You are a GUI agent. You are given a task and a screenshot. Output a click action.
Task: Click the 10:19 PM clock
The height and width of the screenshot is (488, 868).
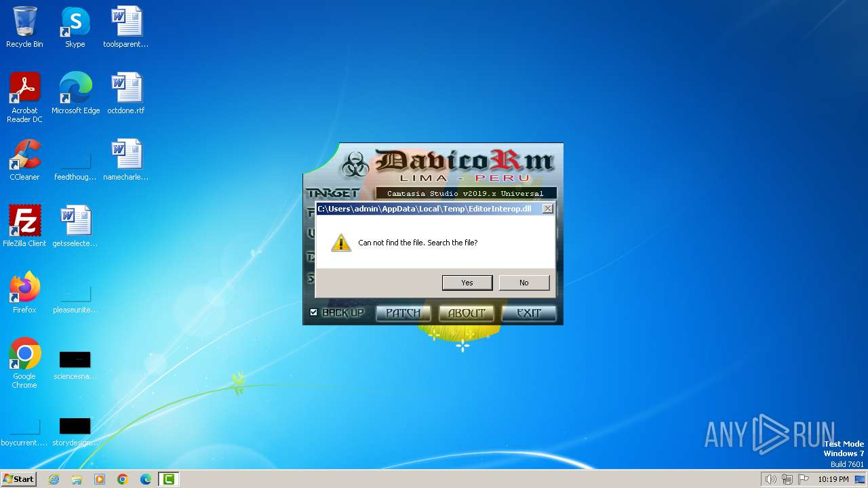[x=833, y=479]
